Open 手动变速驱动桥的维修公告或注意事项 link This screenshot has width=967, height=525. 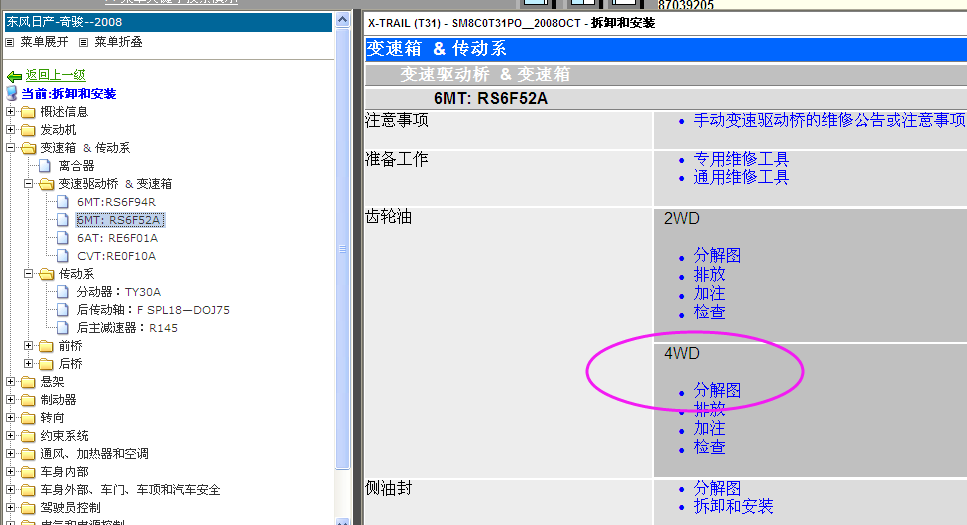point(829,120)
